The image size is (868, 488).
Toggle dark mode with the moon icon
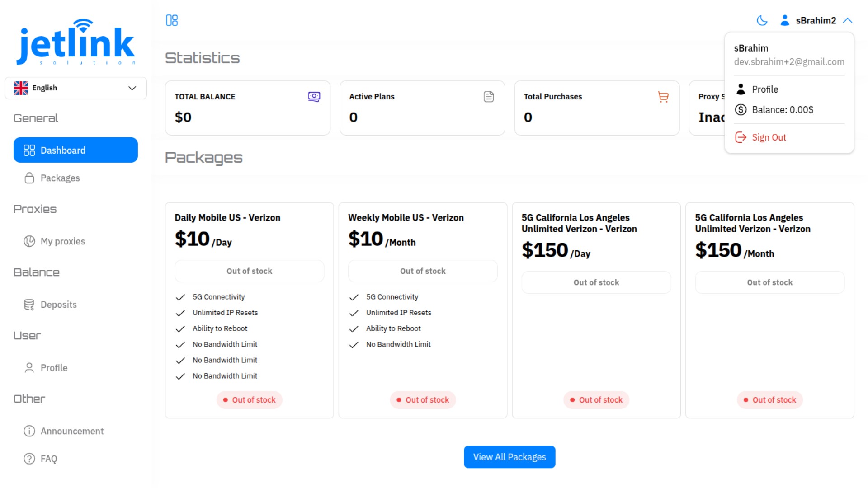[x=762, y=20]
